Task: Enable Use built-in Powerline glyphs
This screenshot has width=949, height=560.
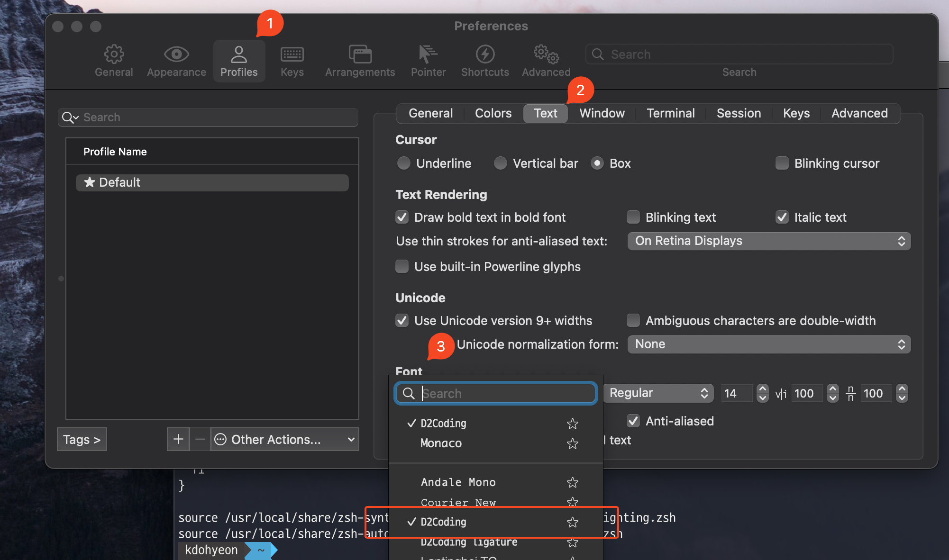Action: 402,267
